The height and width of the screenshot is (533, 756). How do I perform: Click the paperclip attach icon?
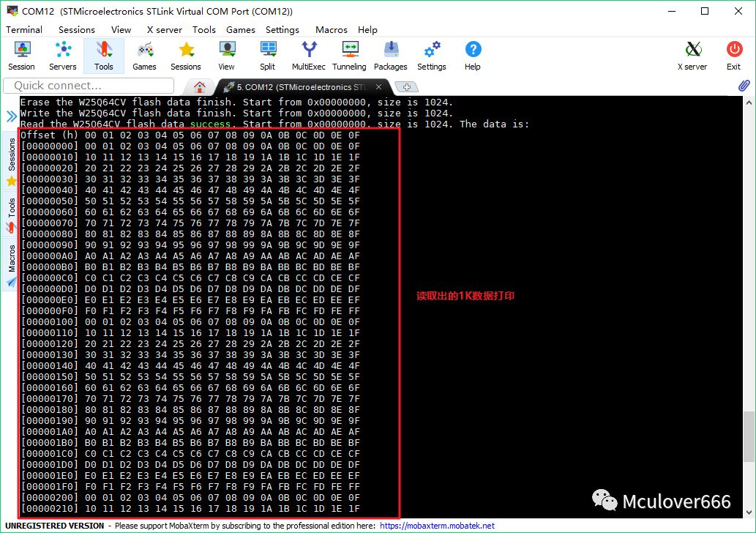tap(744, 86)
